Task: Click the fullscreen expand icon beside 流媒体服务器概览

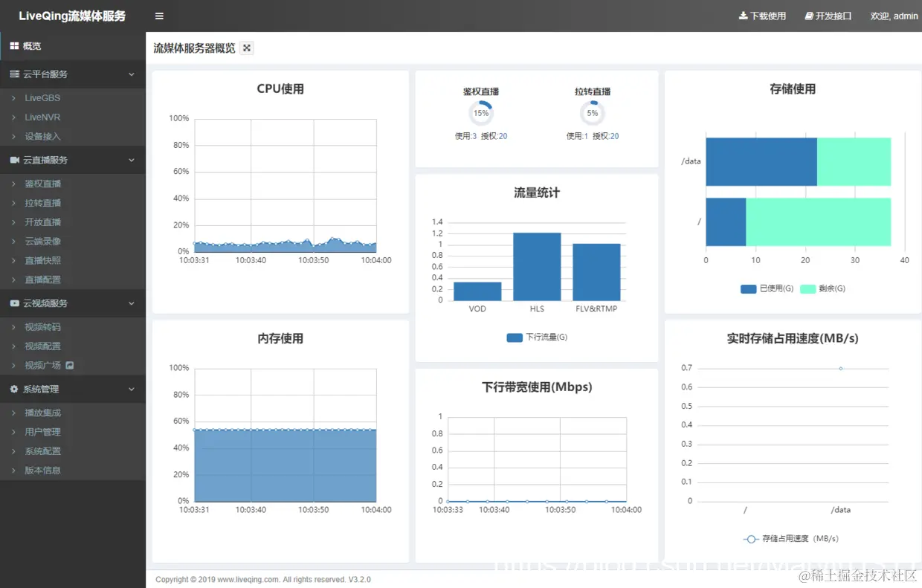Action: tap(247, 48)
